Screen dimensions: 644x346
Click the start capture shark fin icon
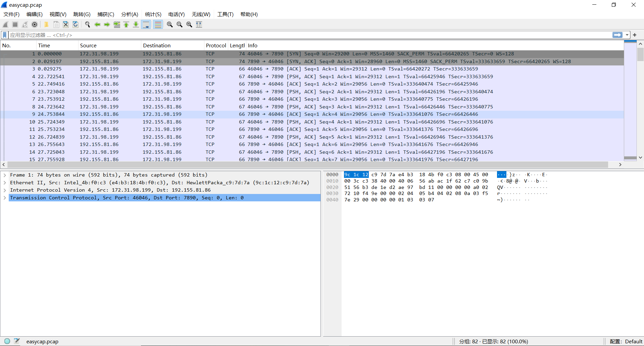click(x=5, y=24)
